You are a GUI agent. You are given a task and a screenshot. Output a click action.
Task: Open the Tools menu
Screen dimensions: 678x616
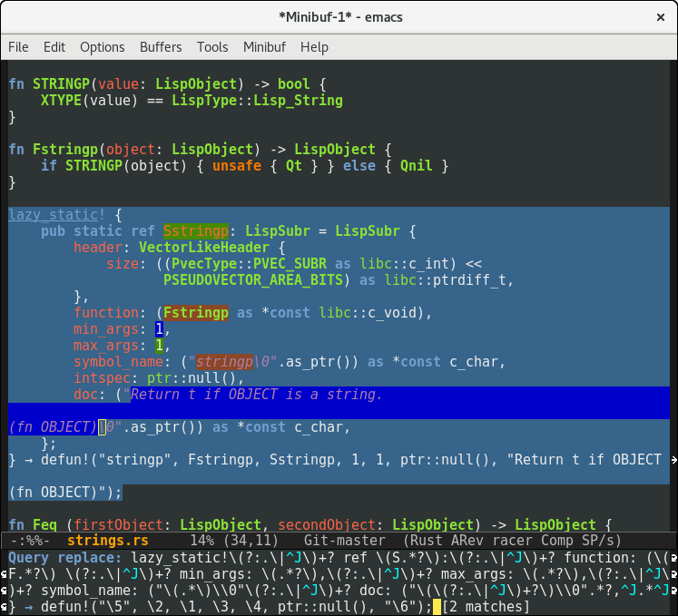[x=212, y=47]
